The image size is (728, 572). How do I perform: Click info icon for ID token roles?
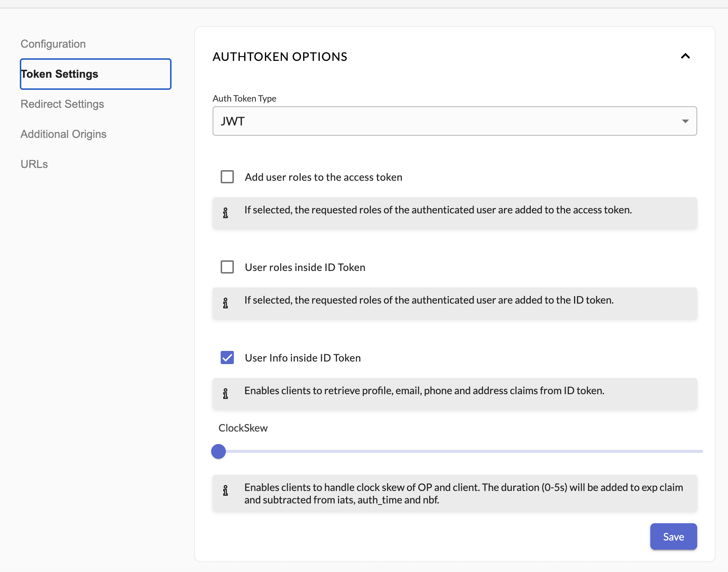tap(225, 303)
